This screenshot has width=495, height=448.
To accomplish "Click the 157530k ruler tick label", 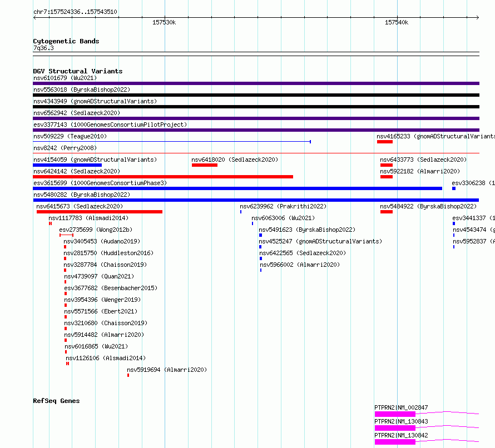I will coord(164,22).
